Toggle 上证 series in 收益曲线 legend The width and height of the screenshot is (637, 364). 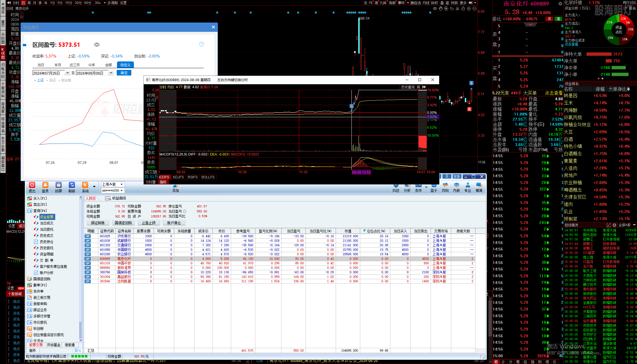tap(39, 80)
